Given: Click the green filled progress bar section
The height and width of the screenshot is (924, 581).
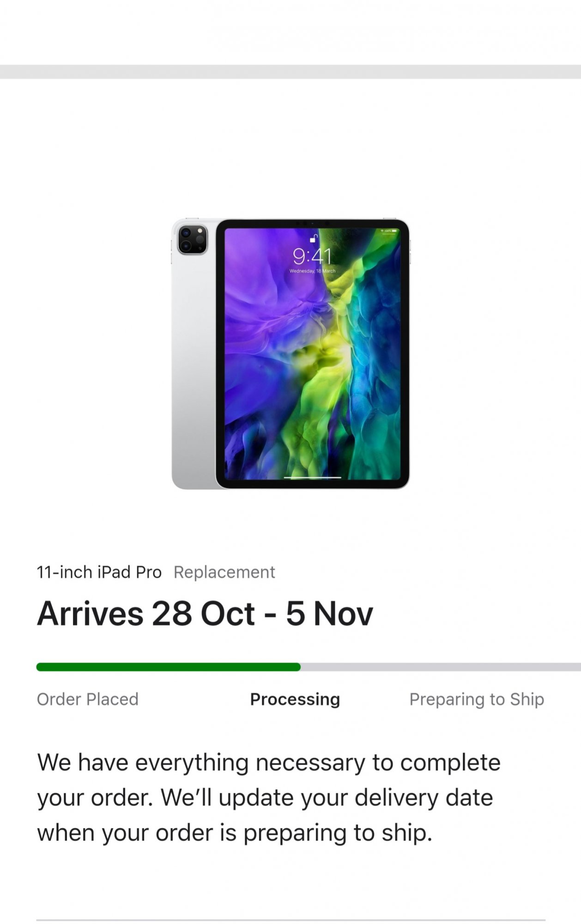Looking at the screenshot, I should coord(169,667).
